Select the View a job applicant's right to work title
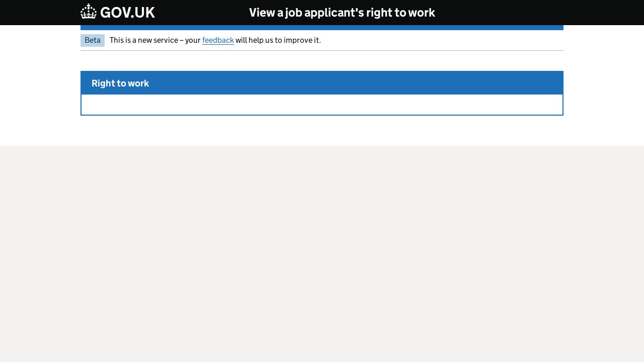The width and height of the screenshot is (644, 362). [342, 13]
